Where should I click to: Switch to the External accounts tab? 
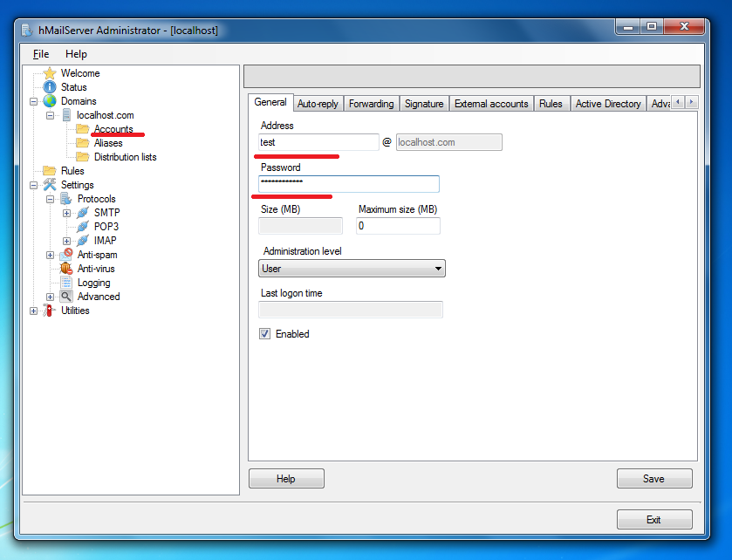pos(491,104)
